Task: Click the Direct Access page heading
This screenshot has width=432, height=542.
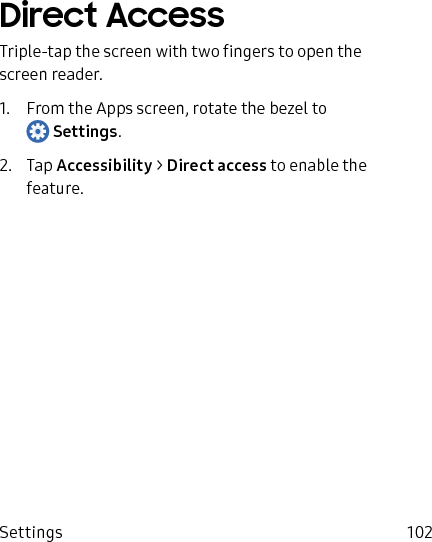Action: coord(112,15)
